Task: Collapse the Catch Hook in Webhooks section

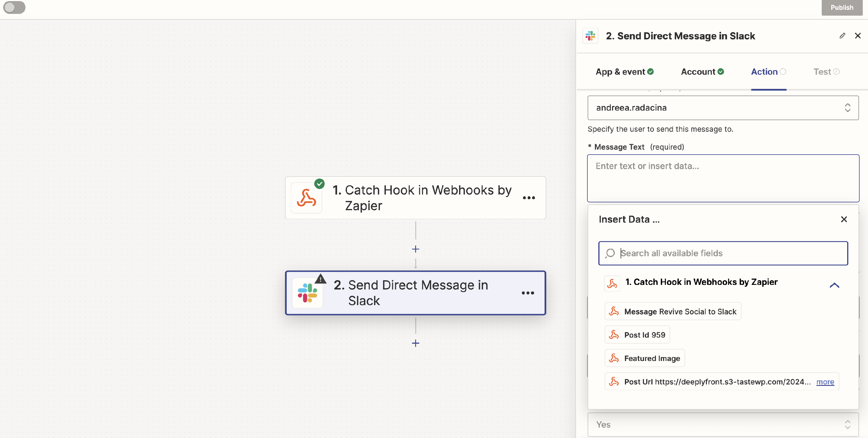Action: (834, 285)
